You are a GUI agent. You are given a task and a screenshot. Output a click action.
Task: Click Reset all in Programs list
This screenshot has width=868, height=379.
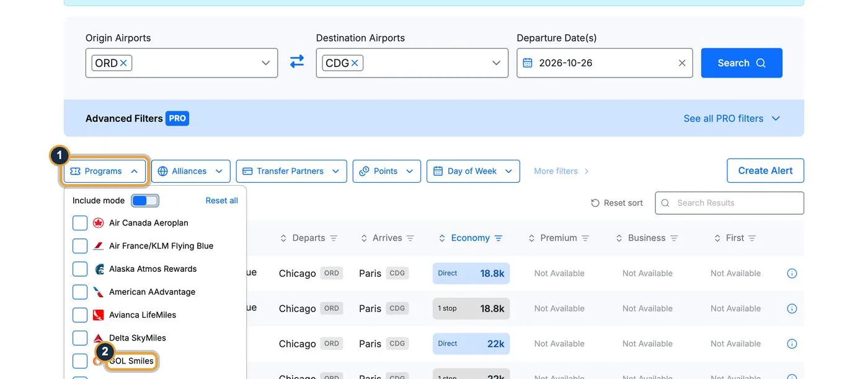[x=222, y=201]
